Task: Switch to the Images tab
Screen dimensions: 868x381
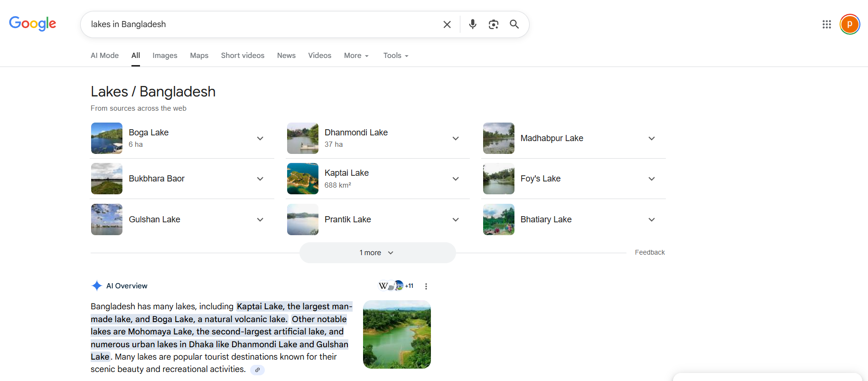Action: point(165,56)
